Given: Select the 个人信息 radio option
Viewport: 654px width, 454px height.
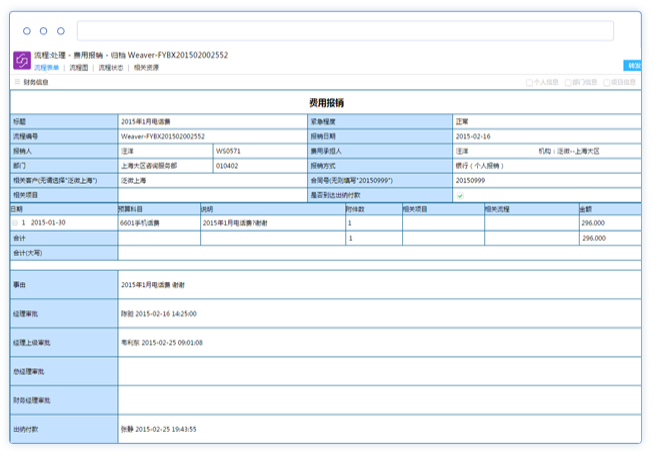Looking at the screenshot, I should (529, 82).
